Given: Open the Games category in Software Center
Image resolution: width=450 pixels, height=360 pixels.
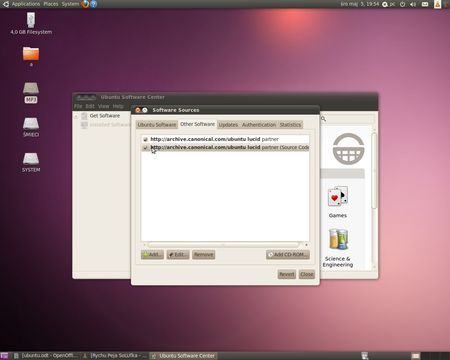Looking at the screenshot, I should click(x=338, y=202).
